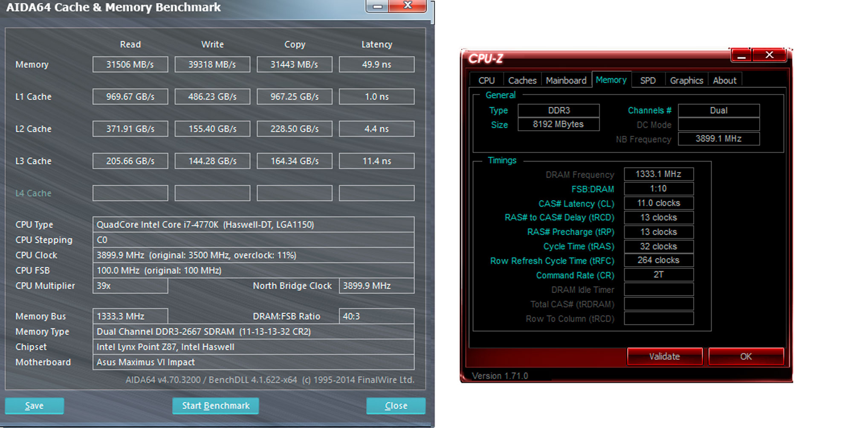Open the Graphics tab
Viewport: 868px width, 428px height.
[686, 80]
